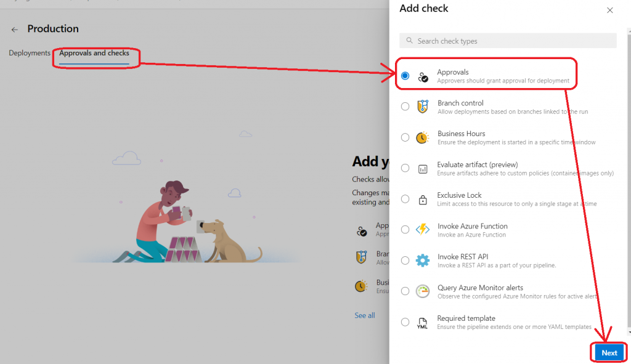This screenshot has height=364, width=631.
Task: Click the Query Azure Monitor gauge icon
Action: coord(423,291)
